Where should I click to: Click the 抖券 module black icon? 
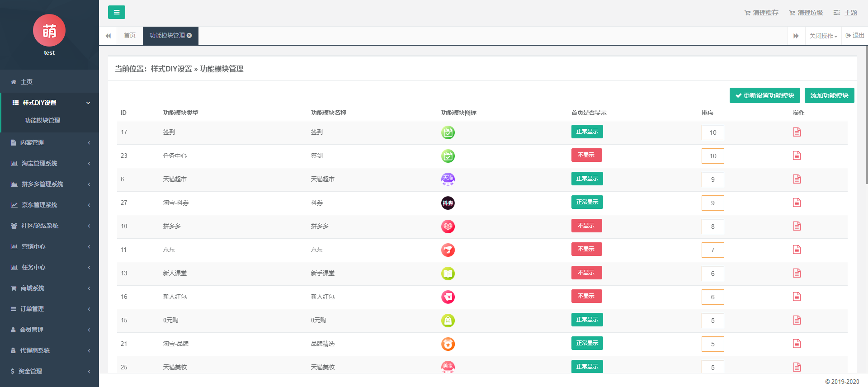tap(448, 203)
